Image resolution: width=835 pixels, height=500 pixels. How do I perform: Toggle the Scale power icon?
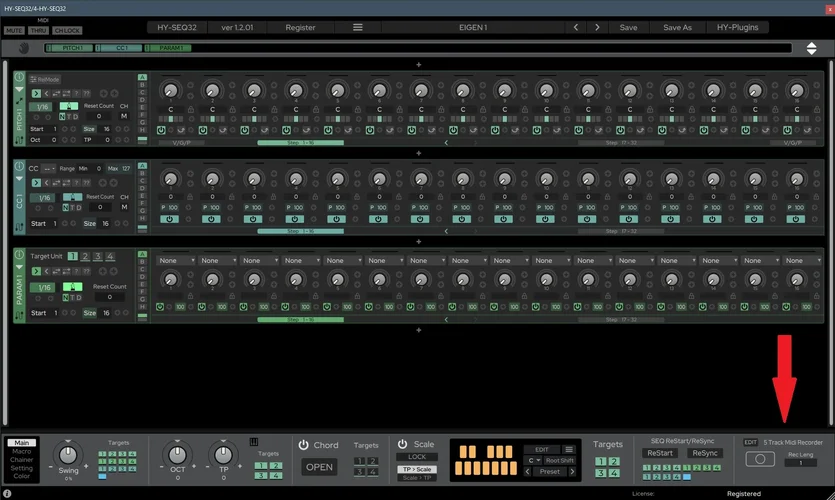(x=403, y=444)
